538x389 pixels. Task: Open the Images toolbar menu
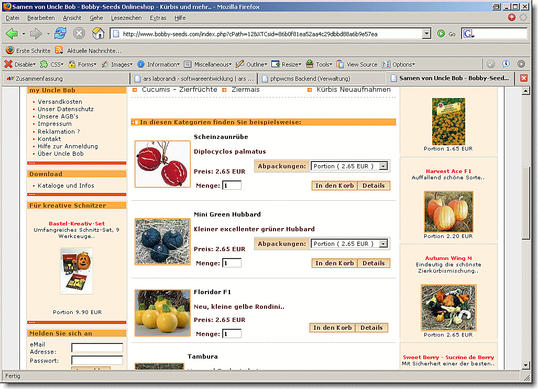117,64
